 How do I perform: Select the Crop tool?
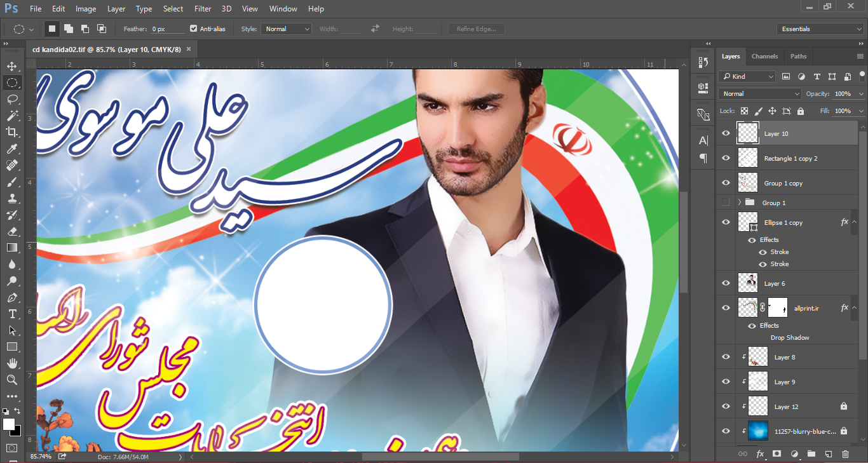[x=12, y=132]
